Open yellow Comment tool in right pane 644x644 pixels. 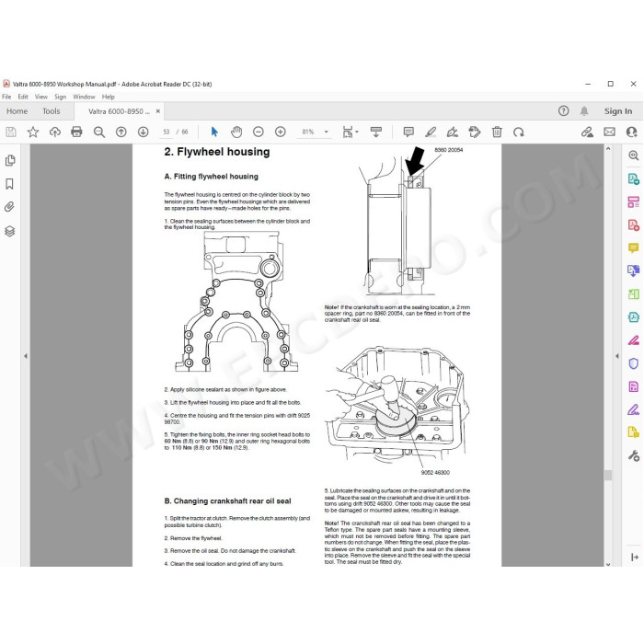[x=633, y=247]
